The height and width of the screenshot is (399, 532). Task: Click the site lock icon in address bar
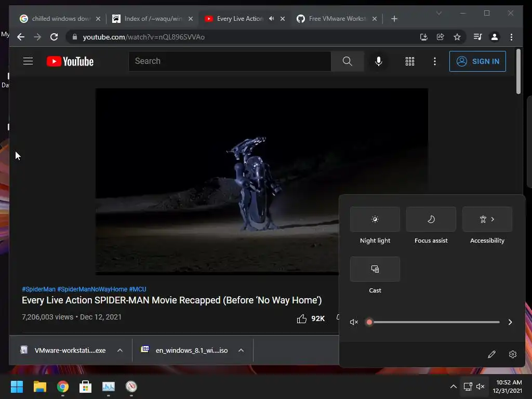[75, 37]
